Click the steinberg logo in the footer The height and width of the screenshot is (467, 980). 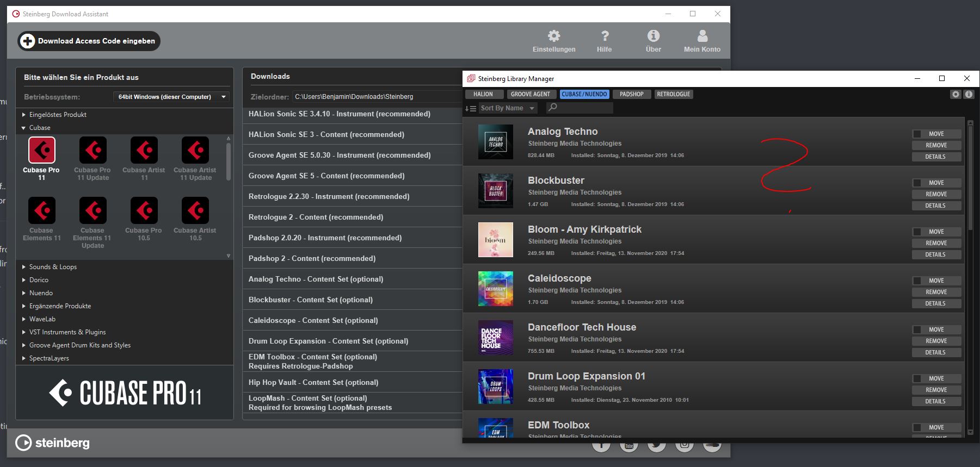[x=52, y=443]
